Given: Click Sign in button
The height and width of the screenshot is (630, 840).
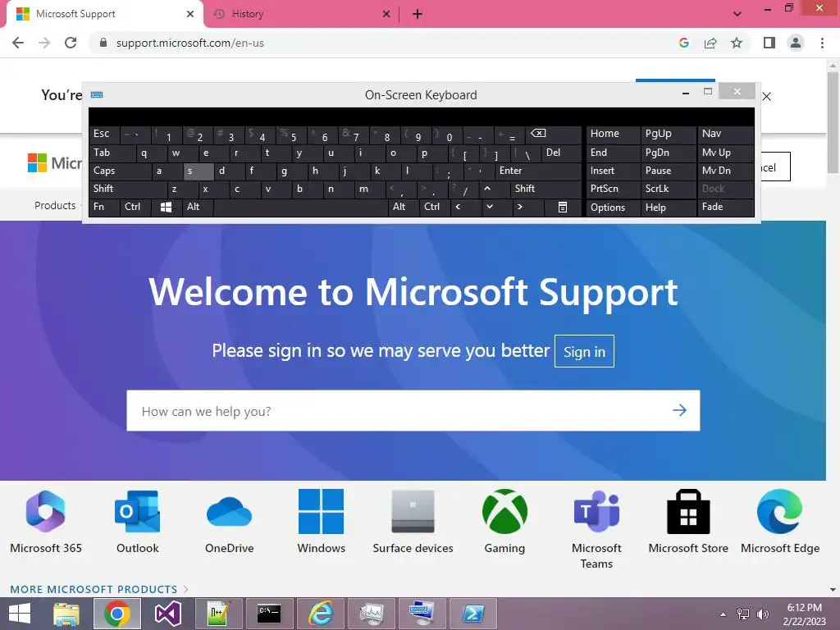Looking at the screenshot, I should point(584,351).
